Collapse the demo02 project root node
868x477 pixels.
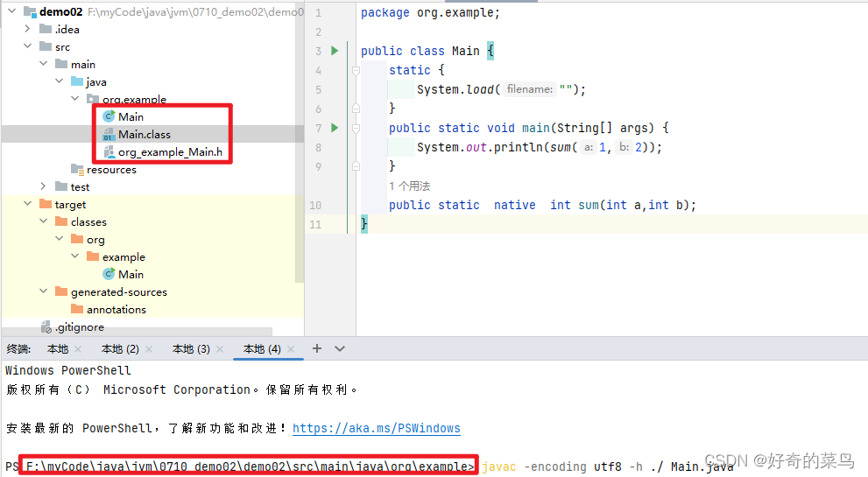[11, 11]
